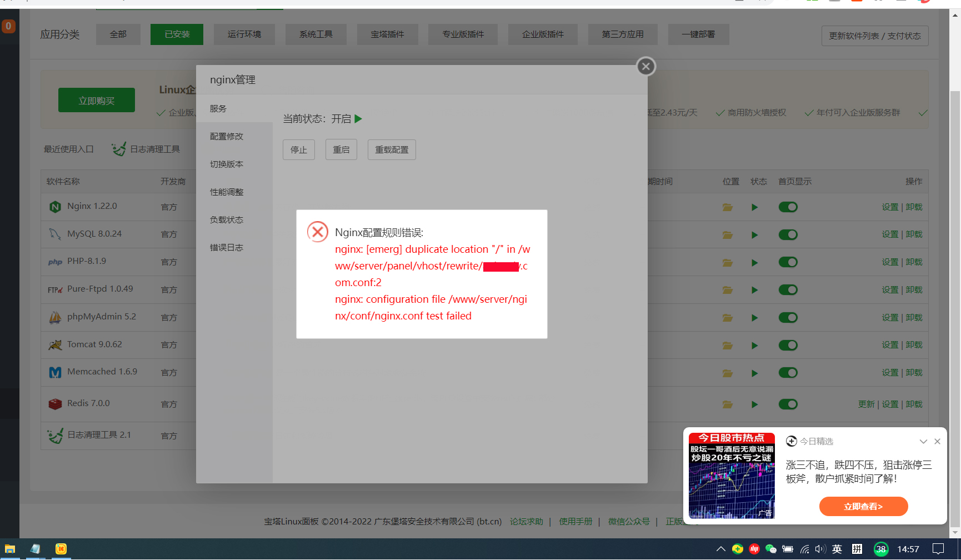Viewport: 961px width, 560px height.
Task: Select the 全部 category tab
Action: pyautogui.click(x=118, y=34)
